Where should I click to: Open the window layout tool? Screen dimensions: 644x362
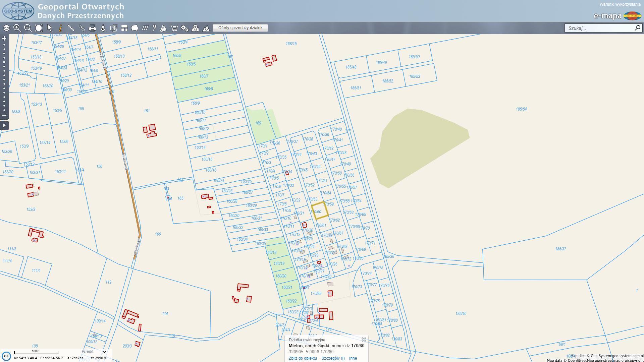coord(124,28)
